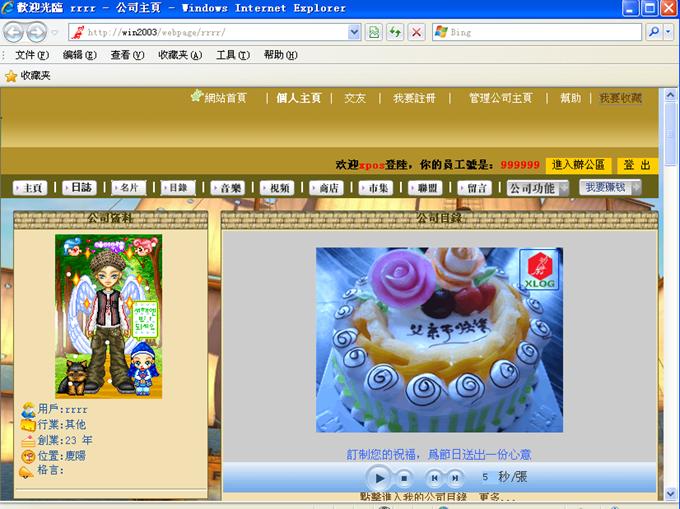Click the IE refresh page icon

tap(395, 32)
